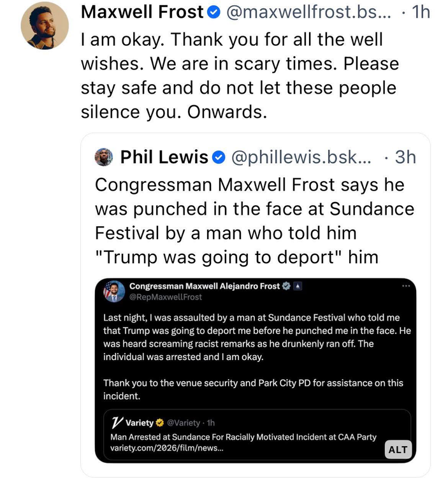Show the ALT text for the image

[x=398, y=449]
